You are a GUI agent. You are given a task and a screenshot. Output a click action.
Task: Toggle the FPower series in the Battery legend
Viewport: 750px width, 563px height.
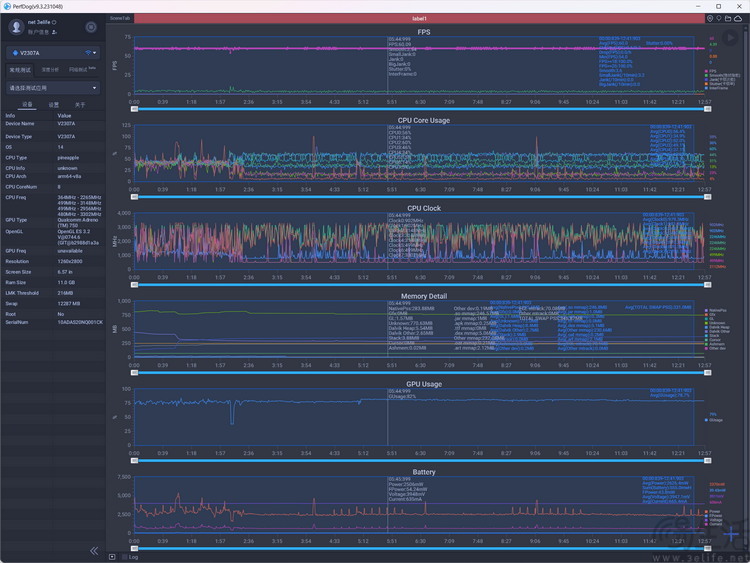pos(713,516)
